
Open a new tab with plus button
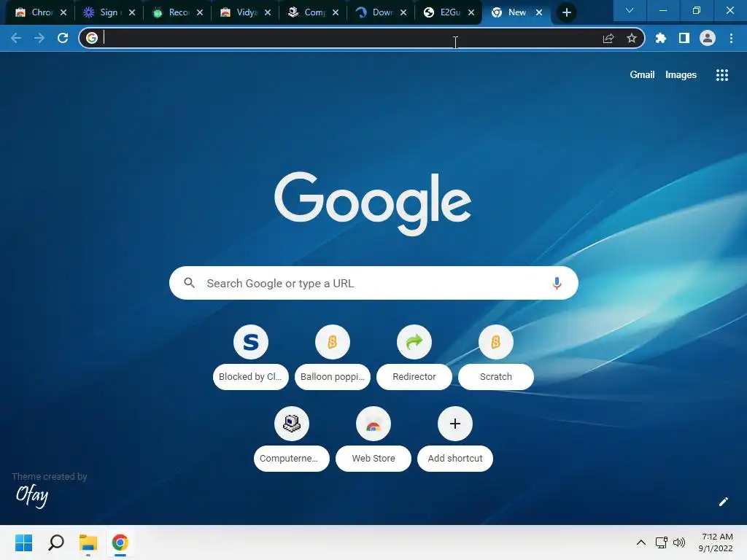pos(566,13)
